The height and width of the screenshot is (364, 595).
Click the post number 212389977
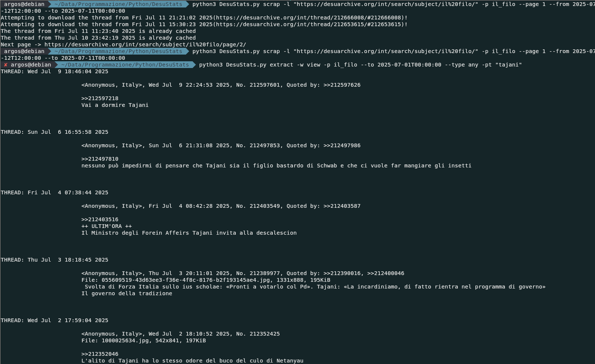click(x=265, y=273)
